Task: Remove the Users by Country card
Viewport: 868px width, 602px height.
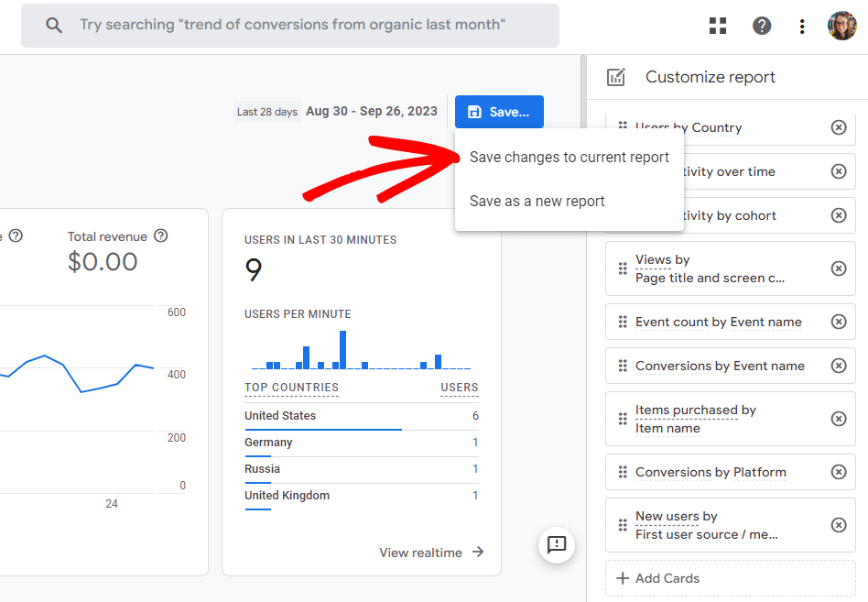Action: [839, 127]
